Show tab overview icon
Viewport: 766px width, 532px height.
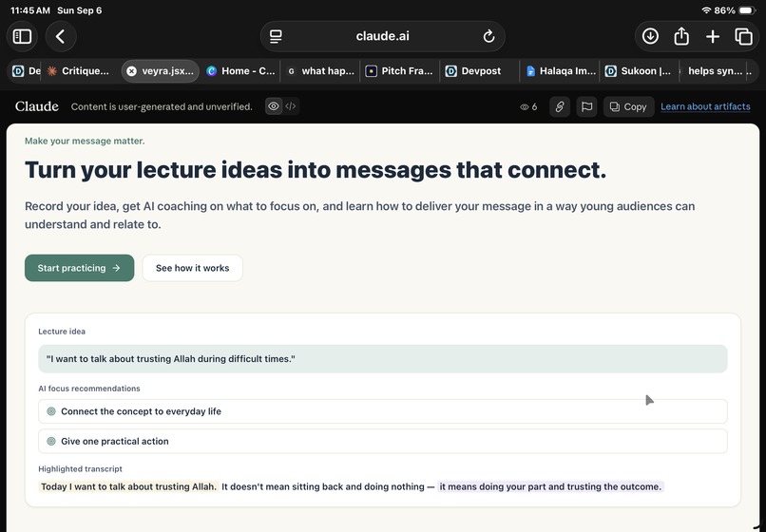pos(743,36)
